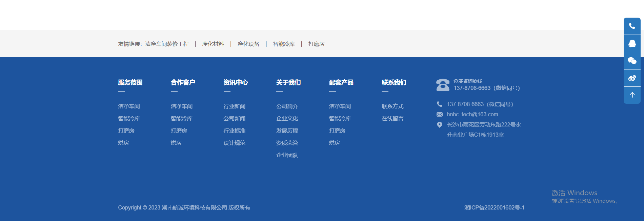Click the phone handset icon next to 137-8708-6663

[x=440, y=104]
